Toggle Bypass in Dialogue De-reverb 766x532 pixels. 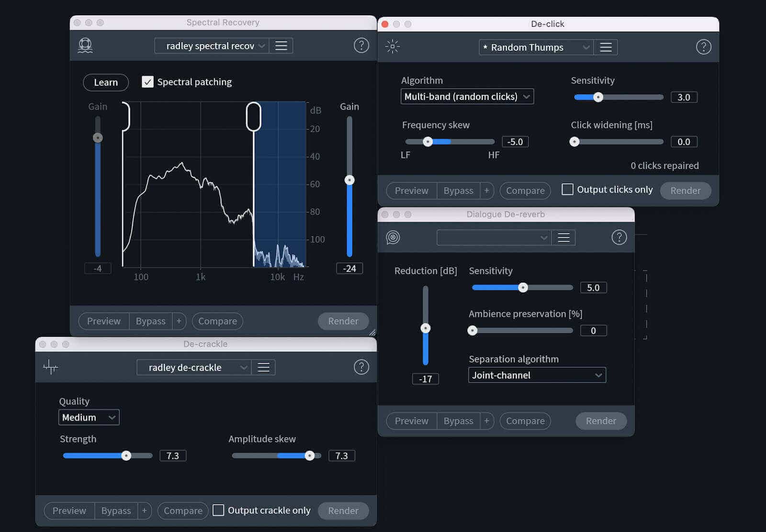pyautogui.click(x=458, y=421)
